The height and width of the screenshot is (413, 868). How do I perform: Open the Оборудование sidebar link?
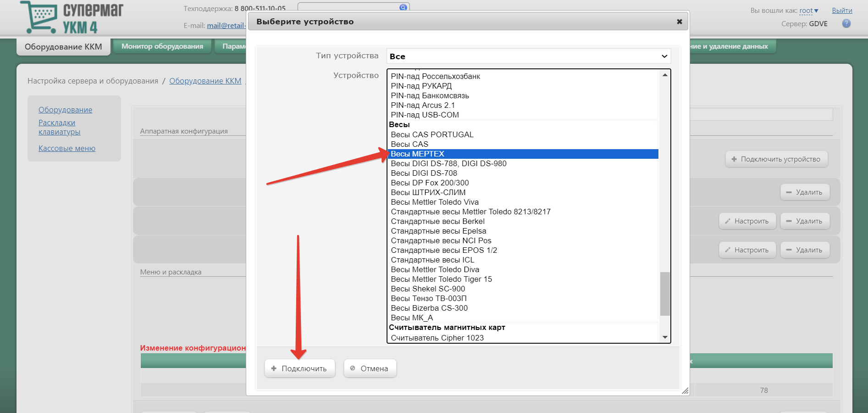[x=66, y=110]
